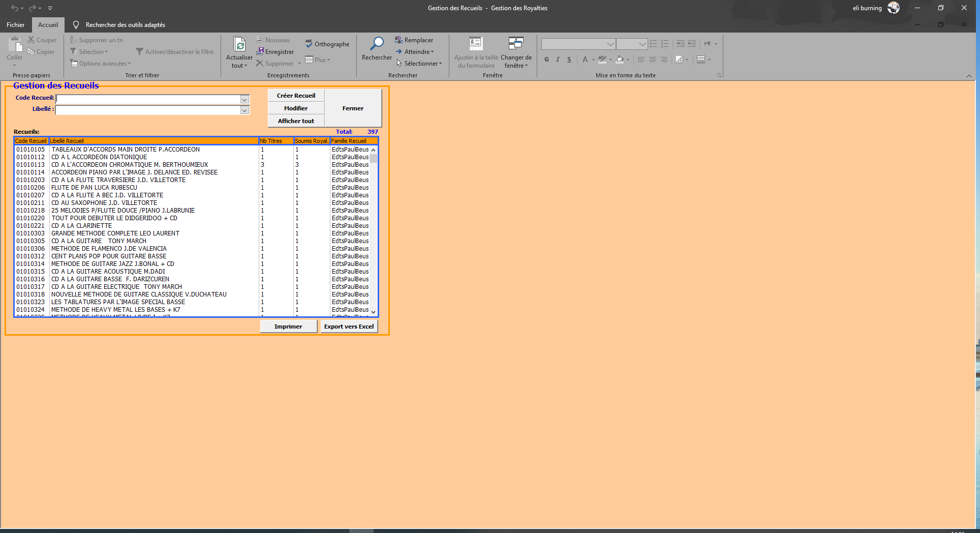Open the Code Recueil combo box dropdown
This screenshot has height=533, width=980.
[244, 99]
